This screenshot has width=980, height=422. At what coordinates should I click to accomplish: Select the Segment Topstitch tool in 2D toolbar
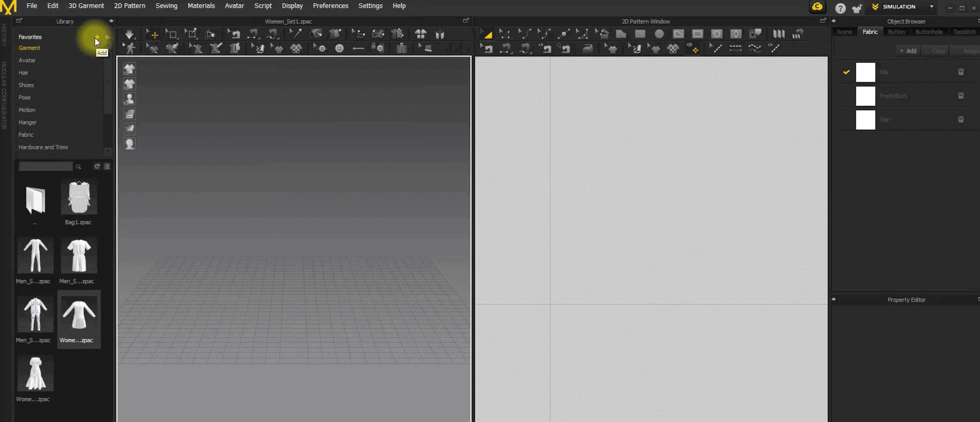click(x=736, y=48)
